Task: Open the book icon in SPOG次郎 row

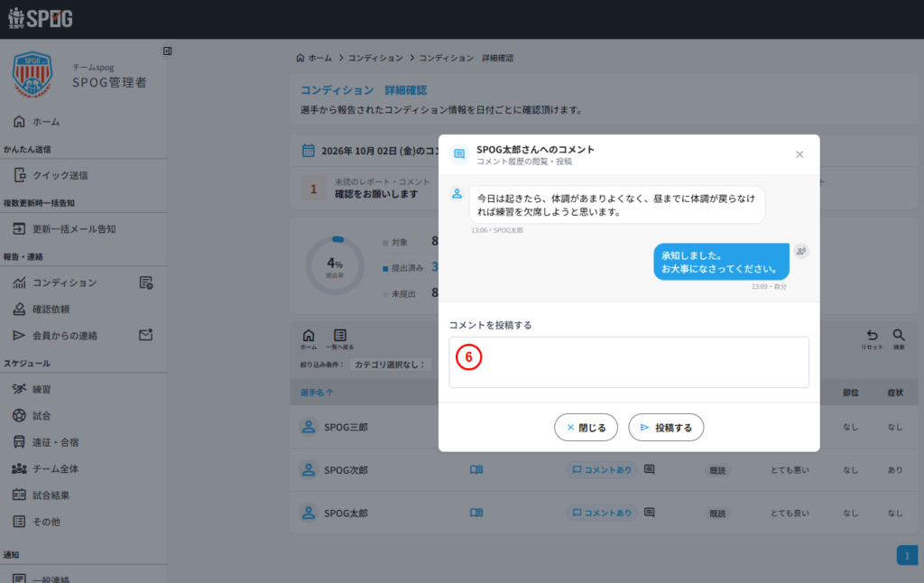Action: (x=476, y=470)
